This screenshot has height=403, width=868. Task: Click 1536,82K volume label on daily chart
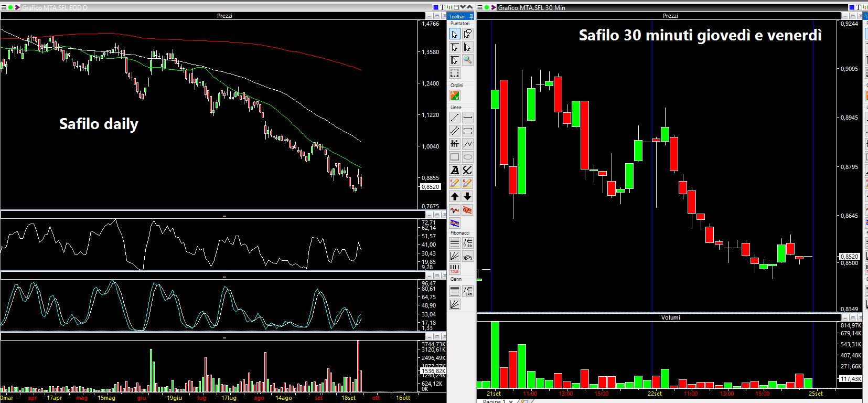coord(433,371)
